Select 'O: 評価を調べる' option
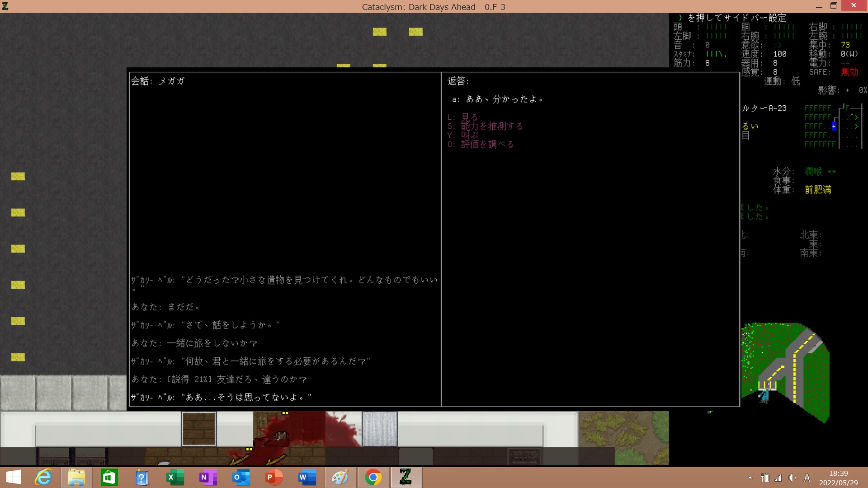The height and width of the screenshot is (488, 868). [x=481, y=144]
